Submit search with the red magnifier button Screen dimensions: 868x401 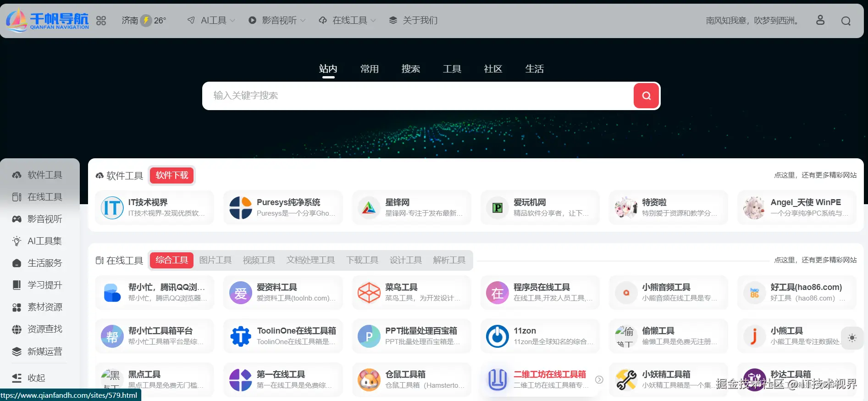click(x=647, y=95)
